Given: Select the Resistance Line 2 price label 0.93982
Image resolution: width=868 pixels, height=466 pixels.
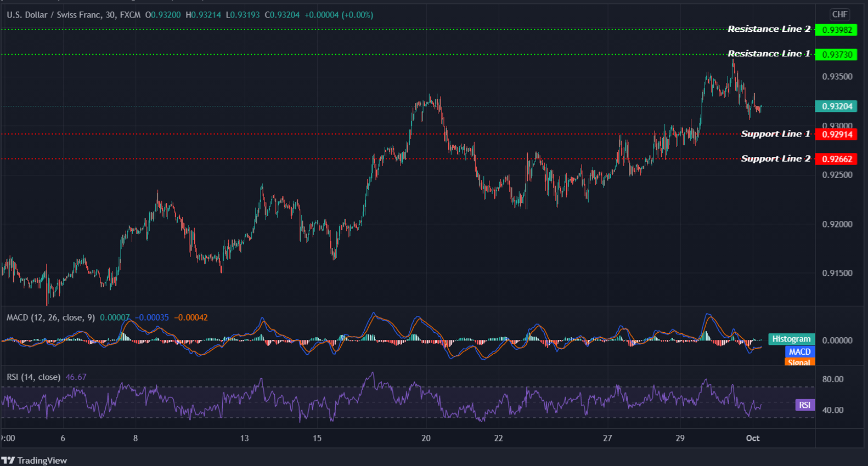Looking at the screenshot, I should [x=836, y=30].
